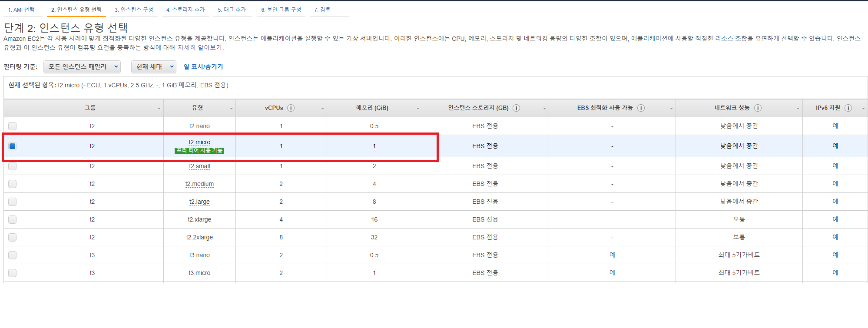Viewport: 868px width, 328px height.
Task: Tick the t2.medium row checkbox
Action: pos(12,184)
